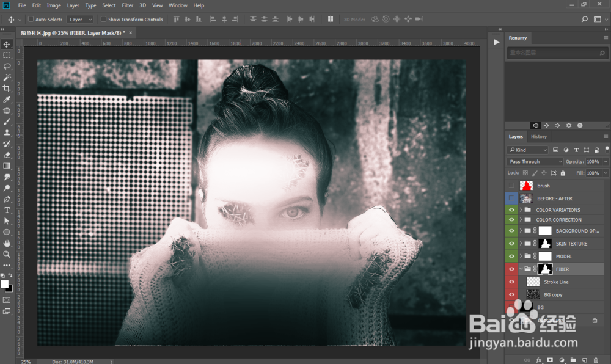Select the foreground color swatch
Image resolution: width=611 pixels, height=364 pixels.
point(4,284)
